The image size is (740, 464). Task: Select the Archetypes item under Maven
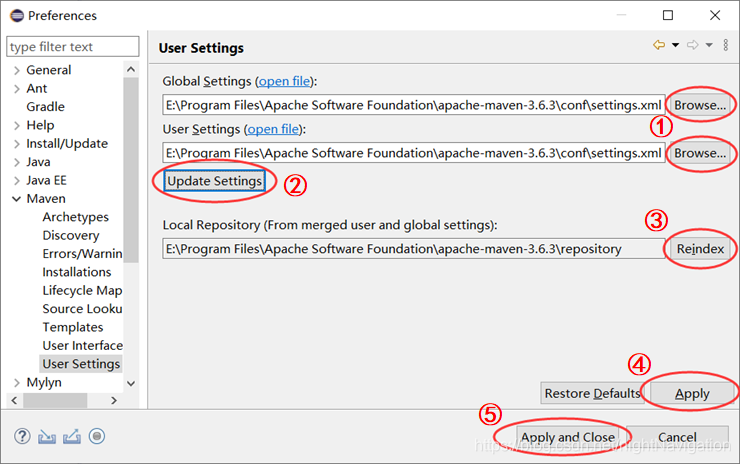[x=76, y=217]
